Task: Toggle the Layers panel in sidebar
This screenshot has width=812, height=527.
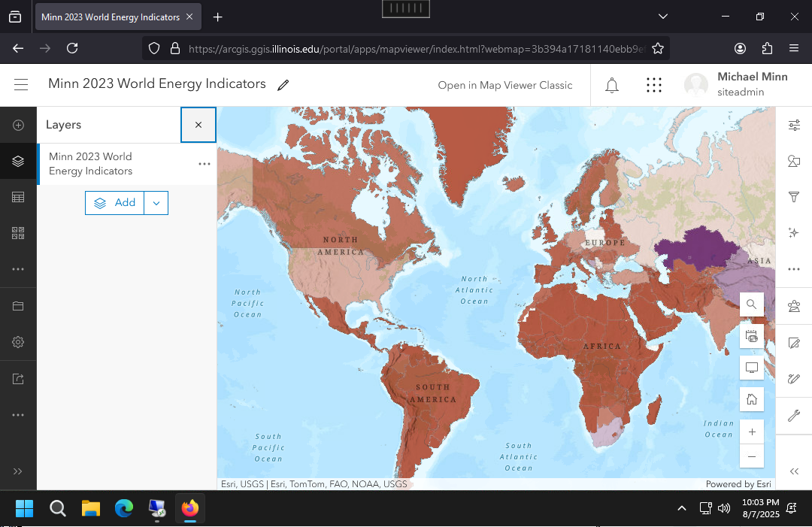Action: point(18,161)
